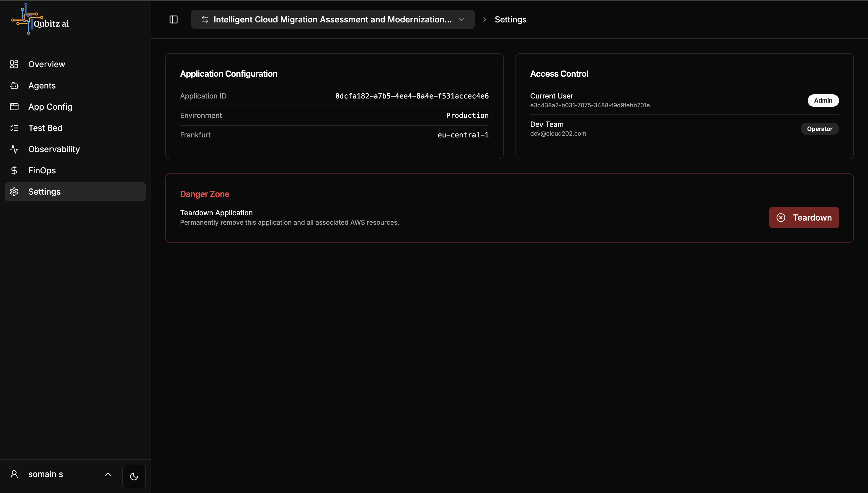Open the application switcher dropdown
868x493 pixels.
[x=332, y=20]
